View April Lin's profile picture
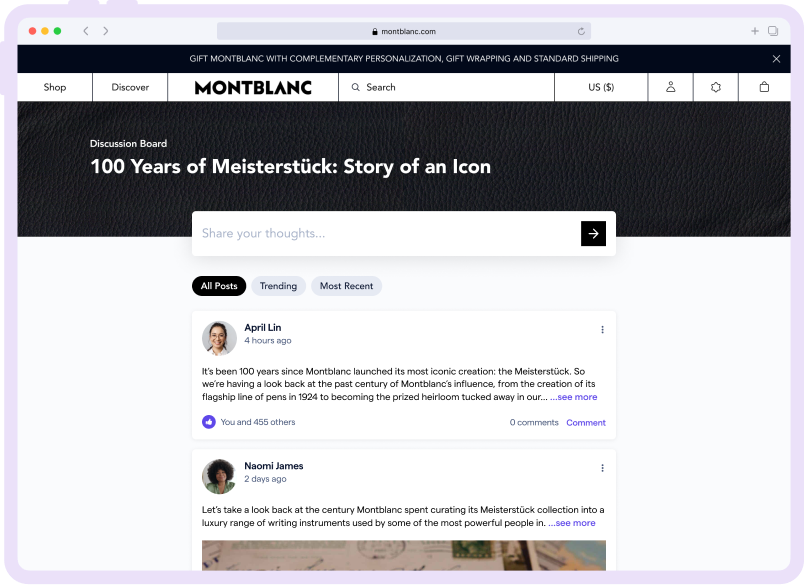 pos(219,338)
